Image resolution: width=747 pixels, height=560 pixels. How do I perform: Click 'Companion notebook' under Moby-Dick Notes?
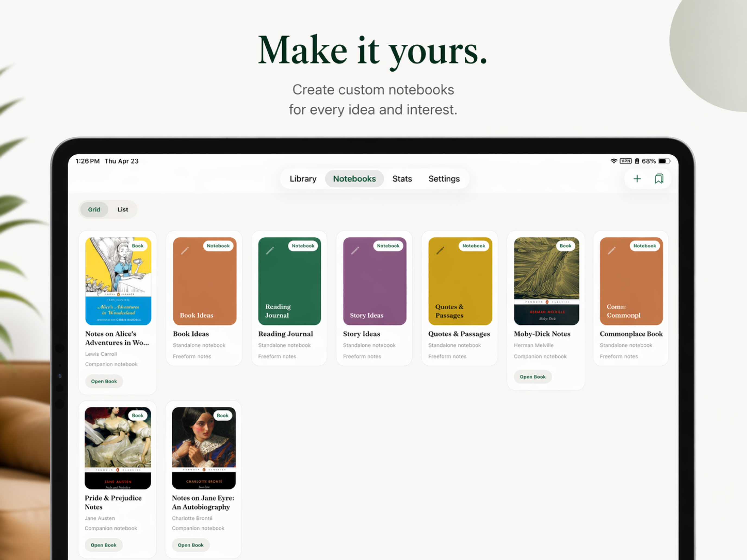pyautogui.click(x=540, y=357)
